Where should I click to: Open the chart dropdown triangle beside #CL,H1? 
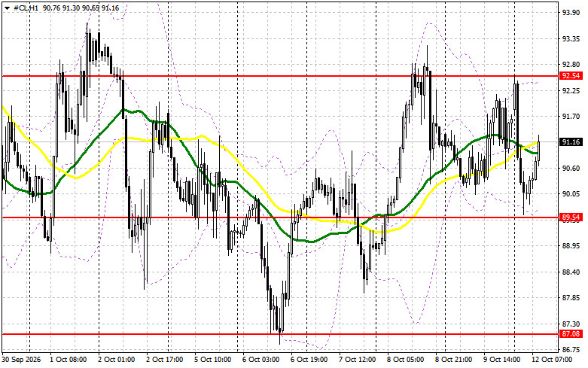[7, 8]
